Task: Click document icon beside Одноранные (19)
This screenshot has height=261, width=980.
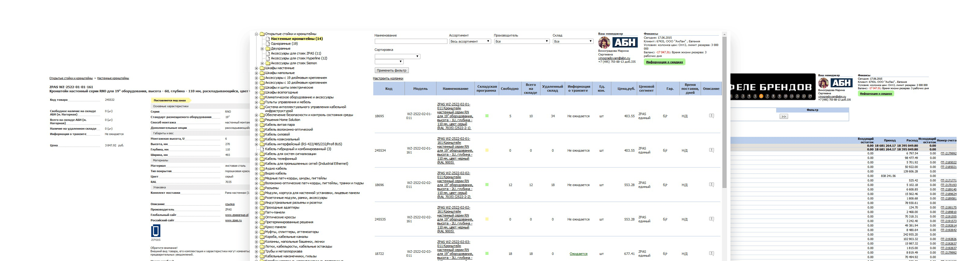Action: point(268,44)
